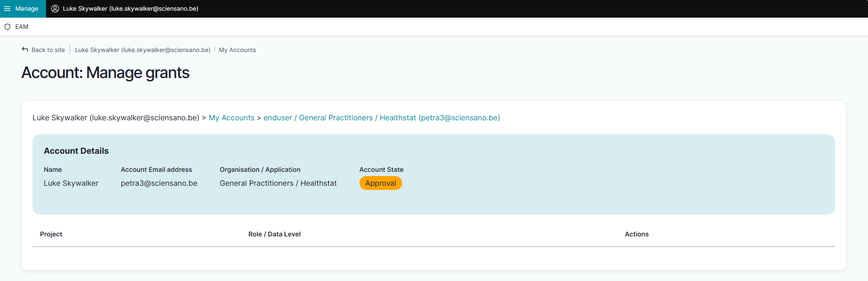This screenshot has width=868, height=281.
Task: Open the Manage menu label
Action: point(27,9)
